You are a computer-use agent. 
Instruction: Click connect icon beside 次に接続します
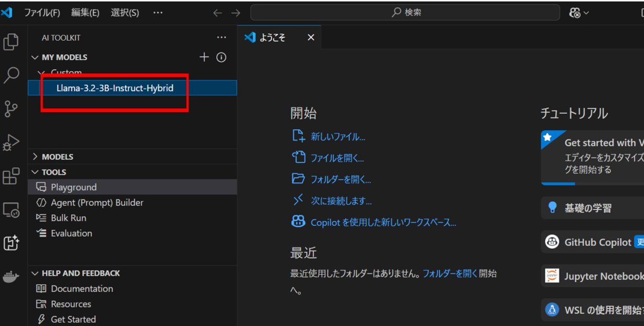(x=298, y=201)
